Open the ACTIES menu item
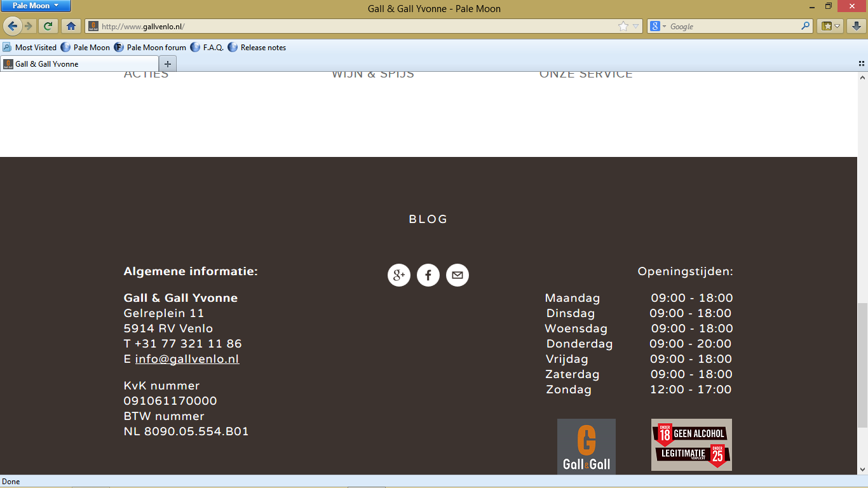This screenshot has width=868, height=488. coord(146,74)
